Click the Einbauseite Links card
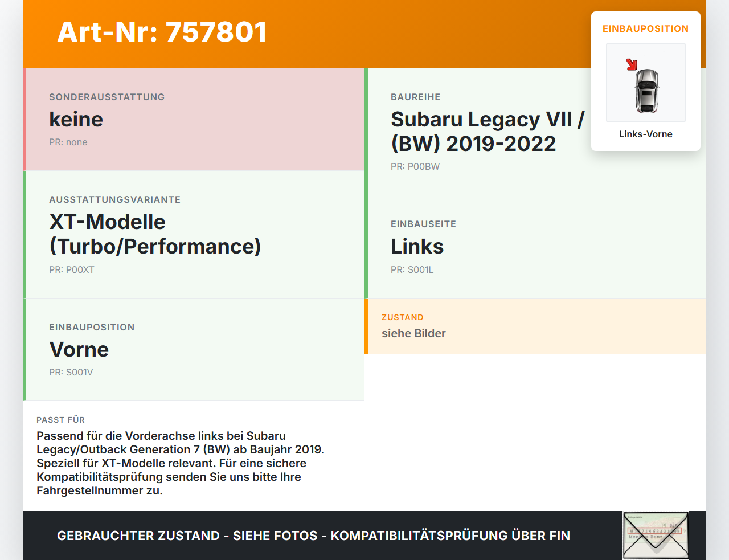The image size is (729, 560). click(x=535, y=247)
